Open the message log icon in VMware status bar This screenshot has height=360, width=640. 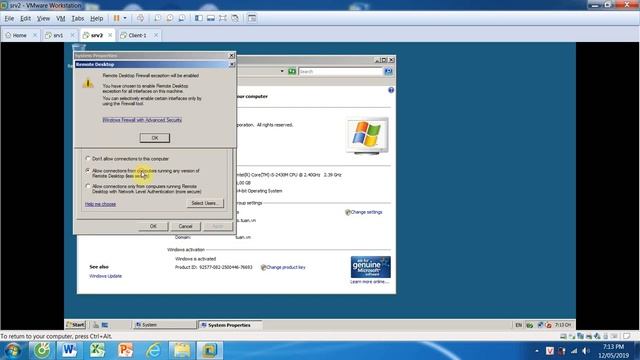[x=627, y=336]
